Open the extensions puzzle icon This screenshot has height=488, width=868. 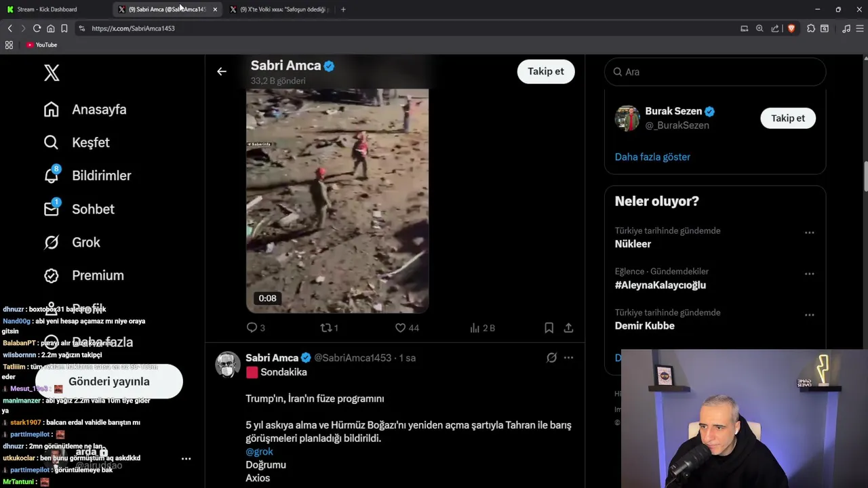811,28
